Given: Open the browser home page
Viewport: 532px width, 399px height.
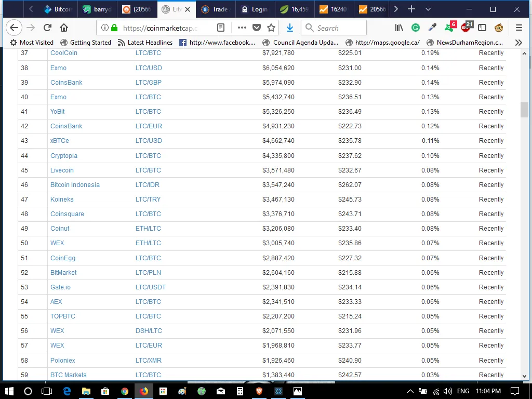Looking at the screenshot, I should (x=64, y=28).
